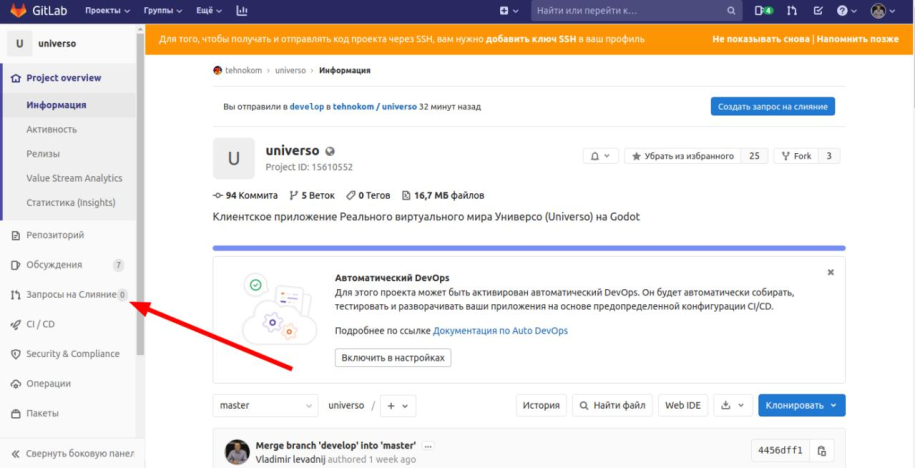The image size is (915, 468).
Task: Click the GitLab fox logo
Action: tap(18, 11)
